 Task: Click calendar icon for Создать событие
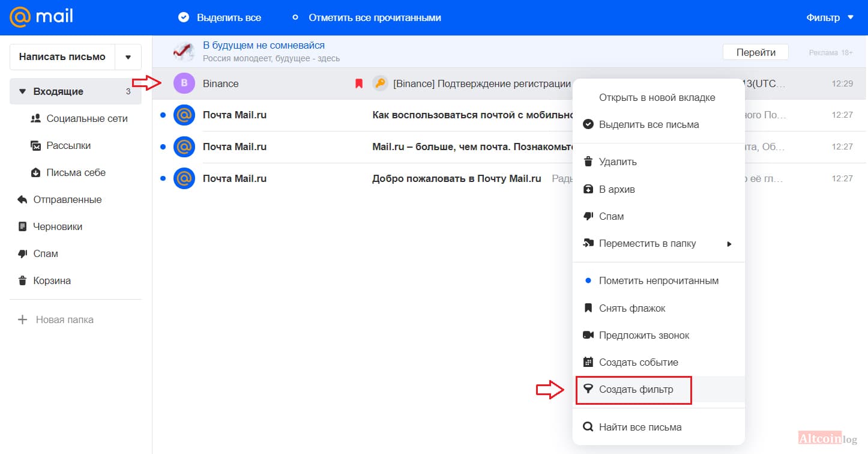(x=588, y=362)
